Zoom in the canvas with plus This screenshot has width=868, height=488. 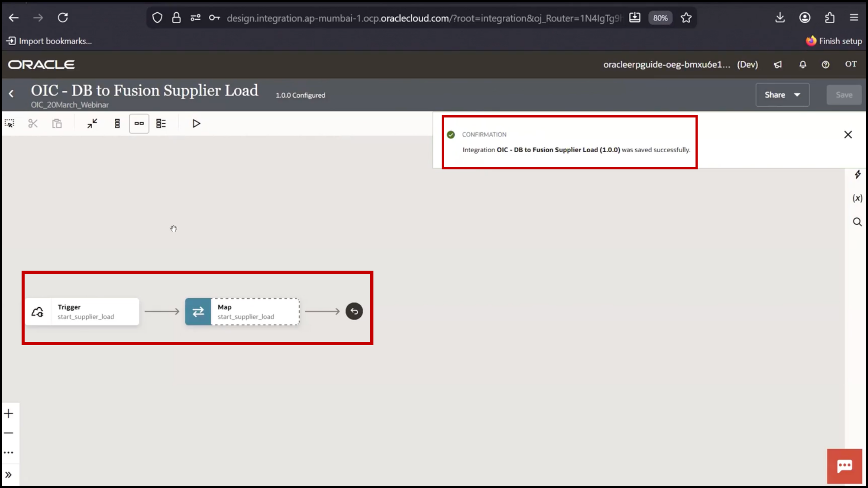click(9, 413)
